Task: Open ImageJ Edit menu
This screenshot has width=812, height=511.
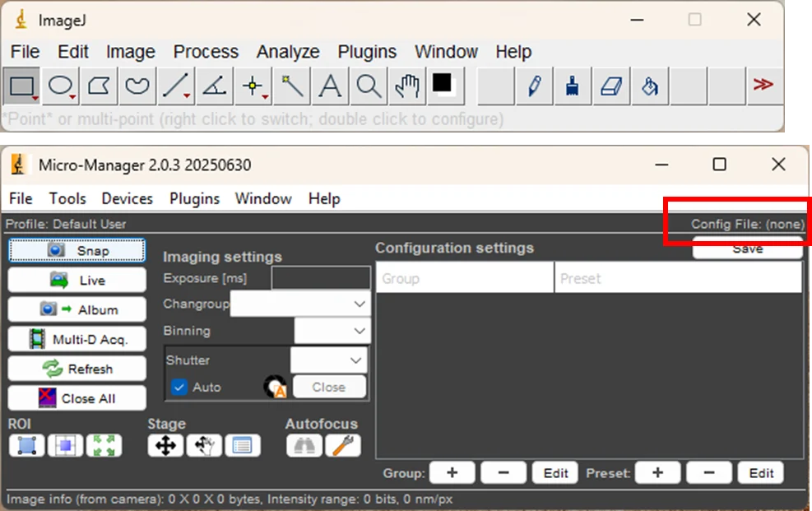Action: [x=73, y=52]
